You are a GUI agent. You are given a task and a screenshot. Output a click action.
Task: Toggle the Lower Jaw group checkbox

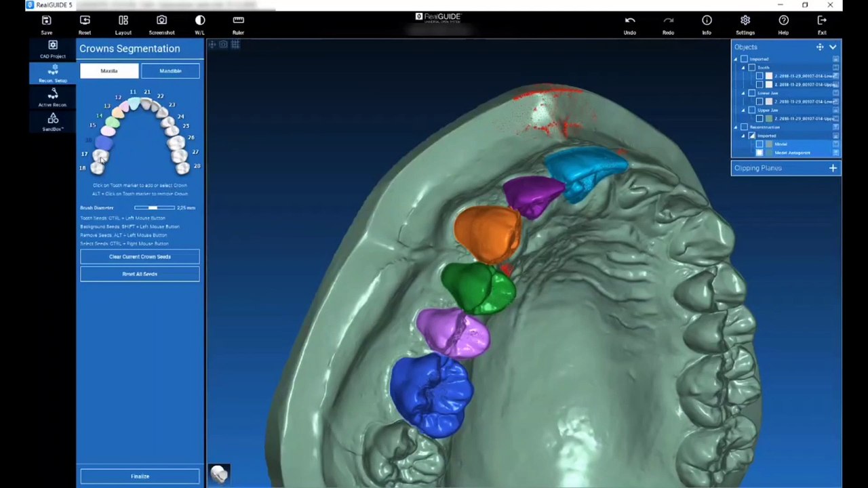point(752,93)
